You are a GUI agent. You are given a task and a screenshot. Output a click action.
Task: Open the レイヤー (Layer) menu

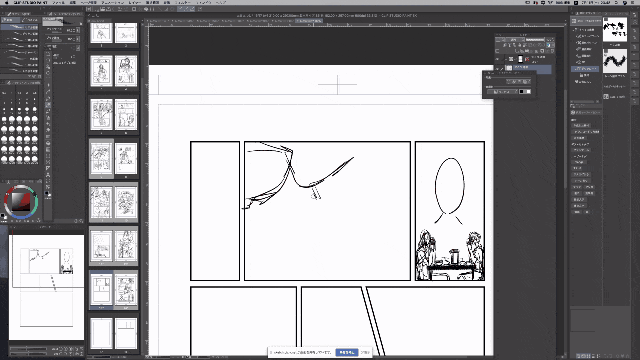[135, 2]
